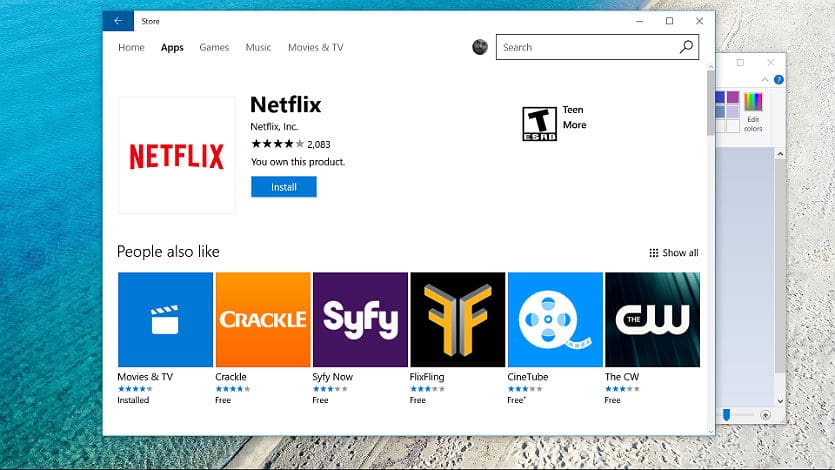Screen dimensions: 835x470
Task: Click the ESRB Teen rating badge
Action: coord(540,123)
